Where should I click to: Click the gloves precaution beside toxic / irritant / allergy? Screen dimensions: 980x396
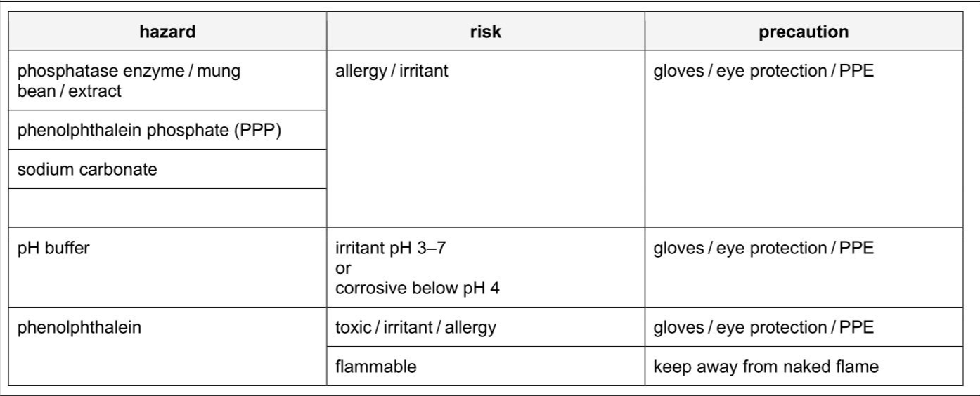coord(763,327)
